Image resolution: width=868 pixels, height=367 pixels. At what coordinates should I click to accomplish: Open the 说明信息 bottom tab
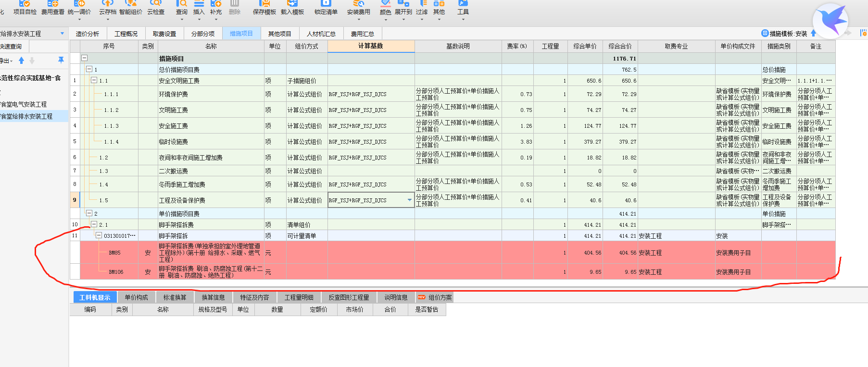point(396,297)
